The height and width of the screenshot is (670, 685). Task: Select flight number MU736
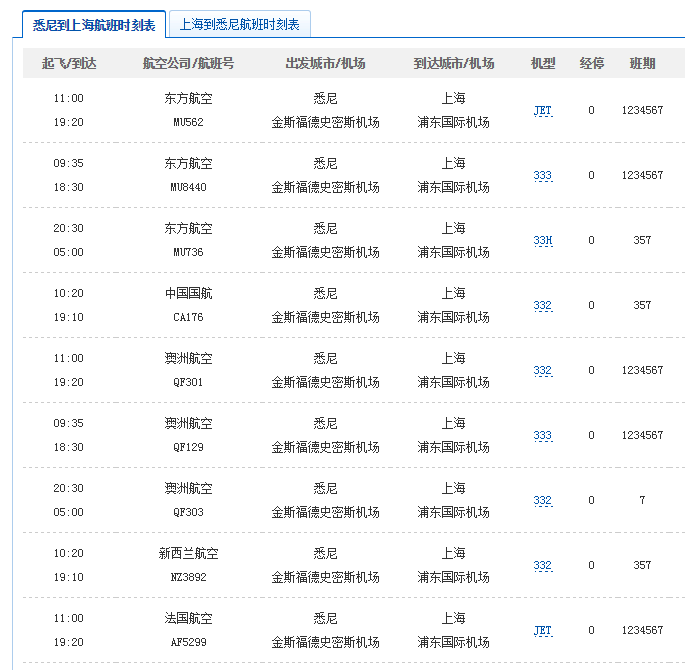point(188,252)
